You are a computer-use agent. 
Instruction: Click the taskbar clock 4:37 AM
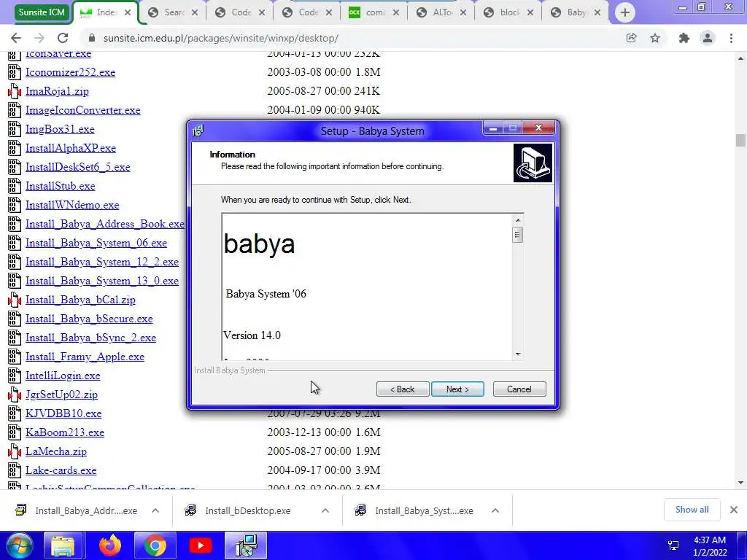pyautogui.click(x=710, y=540)
